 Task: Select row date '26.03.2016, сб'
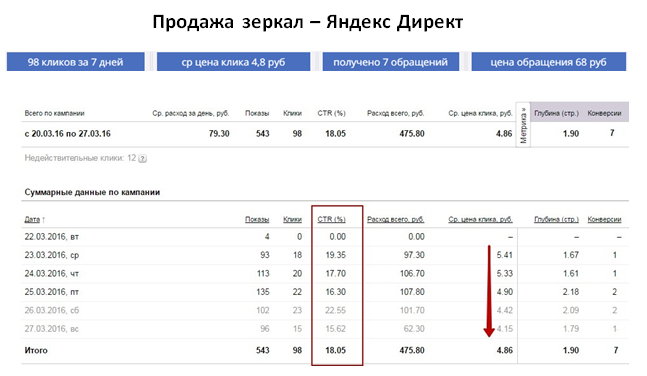(52, 310)
